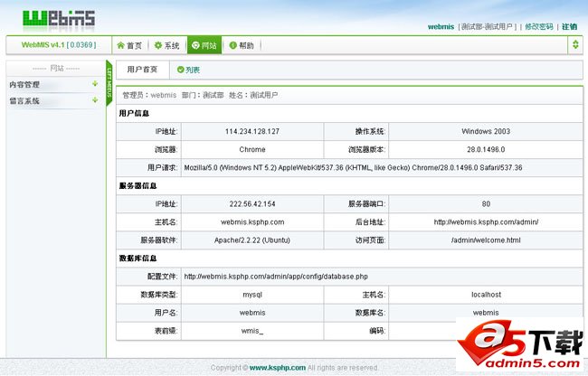Open 内容管理 in the sidebar
The width and height of the screenshot is (588, 376).
tap(24, 85)
